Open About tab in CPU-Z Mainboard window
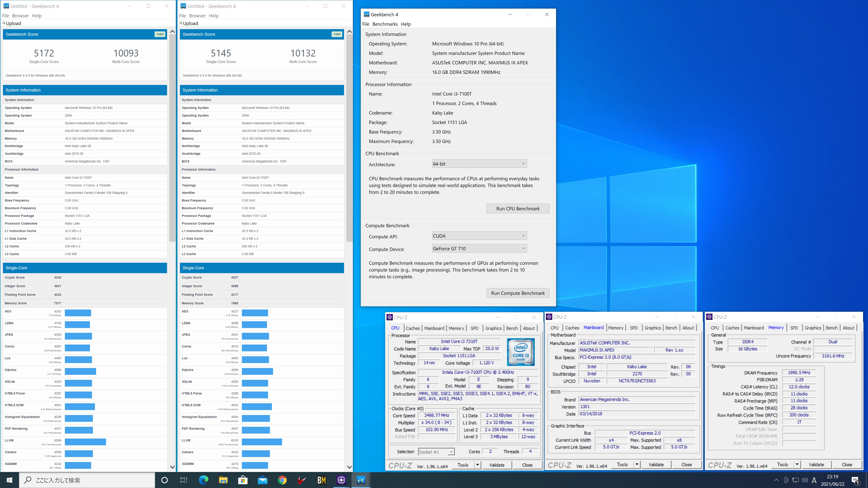This screenshot has width=868, height=488. [x=688, y=328]
